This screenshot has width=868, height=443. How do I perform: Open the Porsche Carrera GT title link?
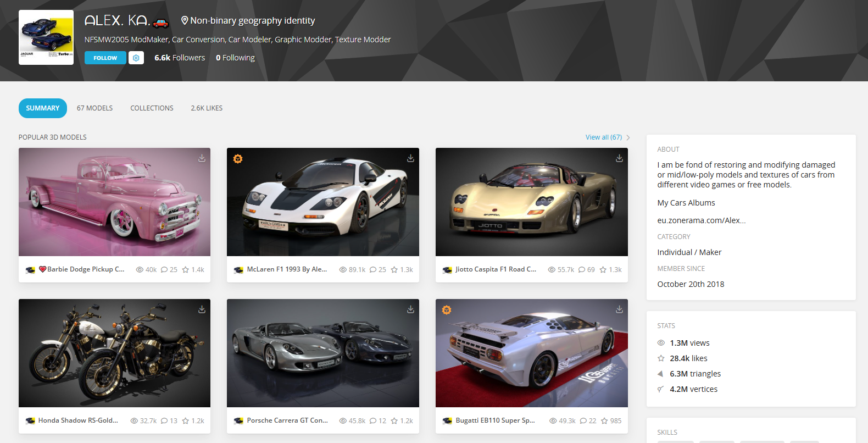click(x=287, y=420)
